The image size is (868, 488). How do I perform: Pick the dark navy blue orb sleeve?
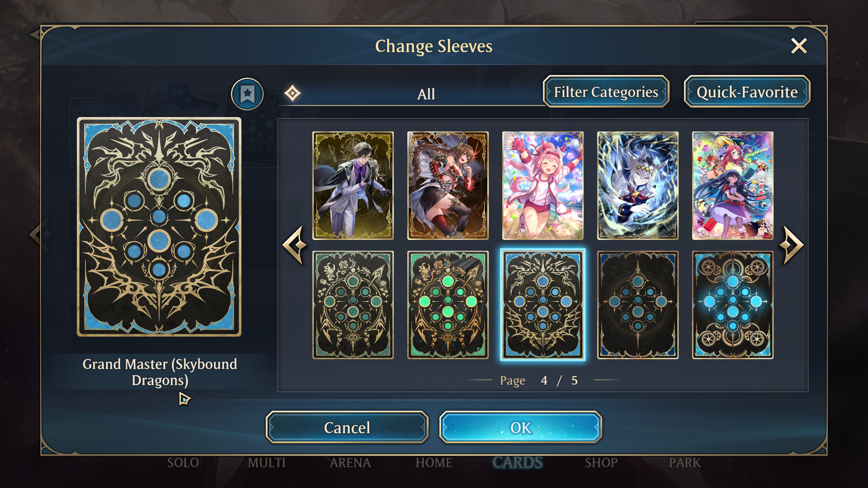[x=638, y=305]
